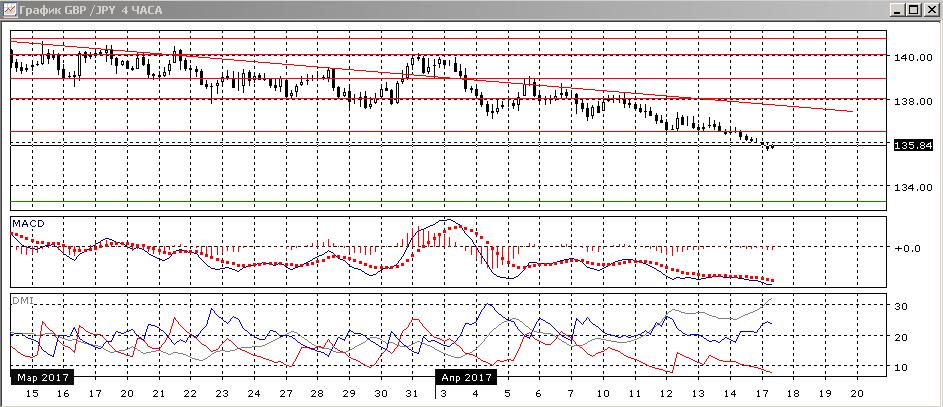Click the Мар 2017 month marker
Image resolution: width=943 pixels, height=407 pixels.
[x=42, y=378]
